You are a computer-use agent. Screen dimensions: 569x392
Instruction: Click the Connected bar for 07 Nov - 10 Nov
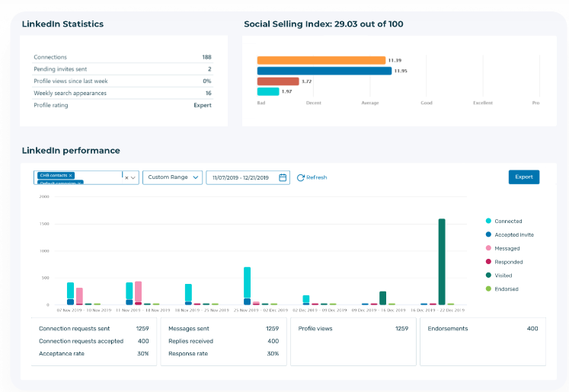[x=70, y=291]
